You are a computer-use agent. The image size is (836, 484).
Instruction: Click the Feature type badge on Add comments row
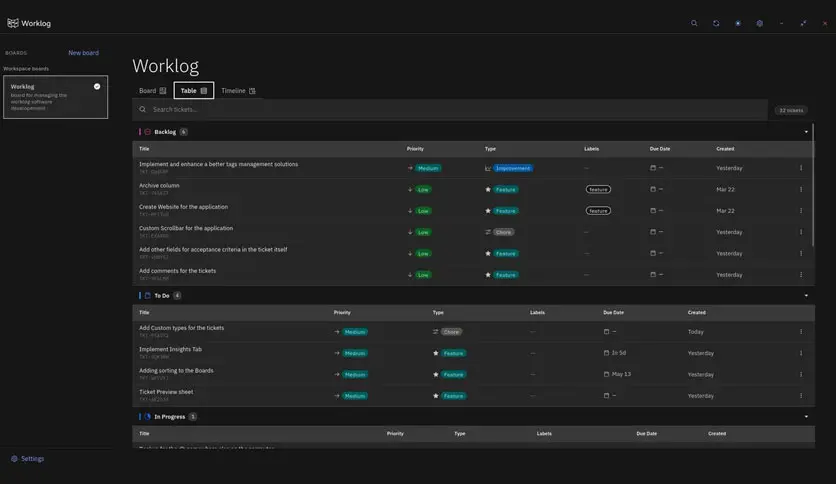tap(505, 275)
